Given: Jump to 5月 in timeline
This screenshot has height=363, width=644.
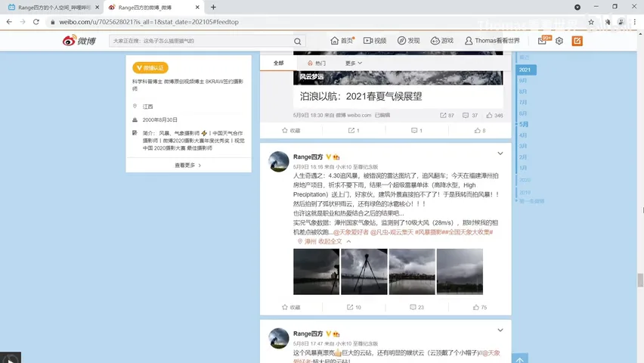Looking at the screenshot, I should (x=524, y=124).
